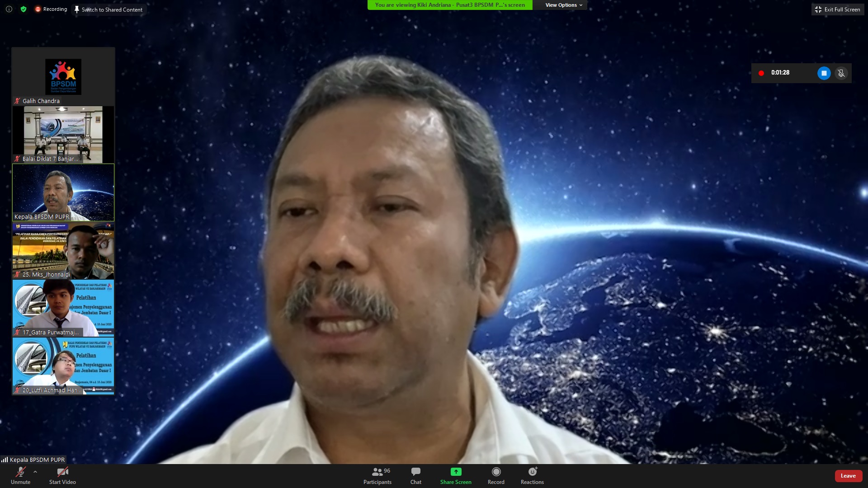Leave the meeting
The width and height of the screenshot is (868, 488).
pyautogui.click(x=848, y=476)
